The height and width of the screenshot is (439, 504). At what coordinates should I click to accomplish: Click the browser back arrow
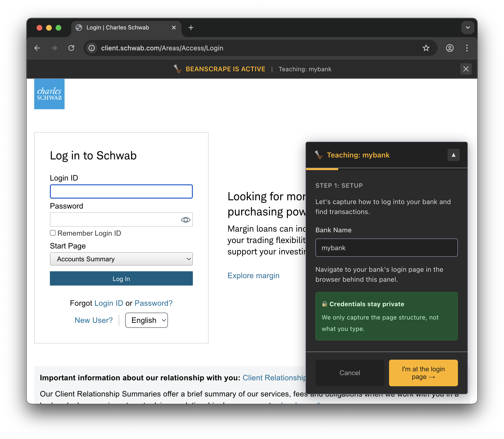pyautogui.click(x=37, y=48)
